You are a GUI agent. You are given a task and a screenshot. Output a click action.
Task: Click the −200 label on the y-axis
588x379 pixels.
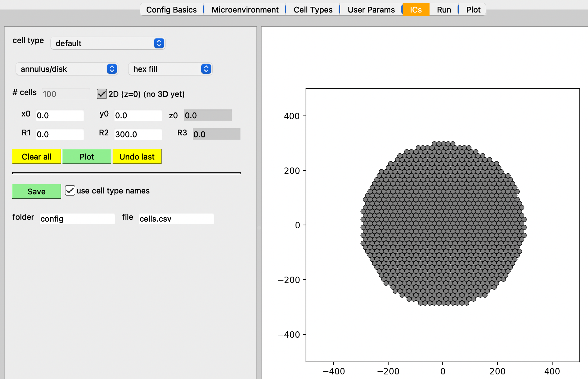[x=288, y=280]
